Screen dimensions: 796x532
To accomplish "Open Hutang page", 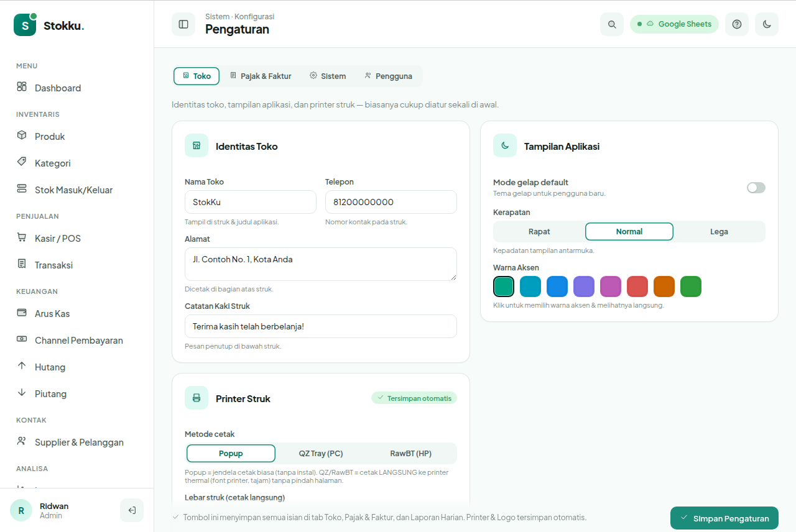I will pyautogui.click(x=76, y=367).
